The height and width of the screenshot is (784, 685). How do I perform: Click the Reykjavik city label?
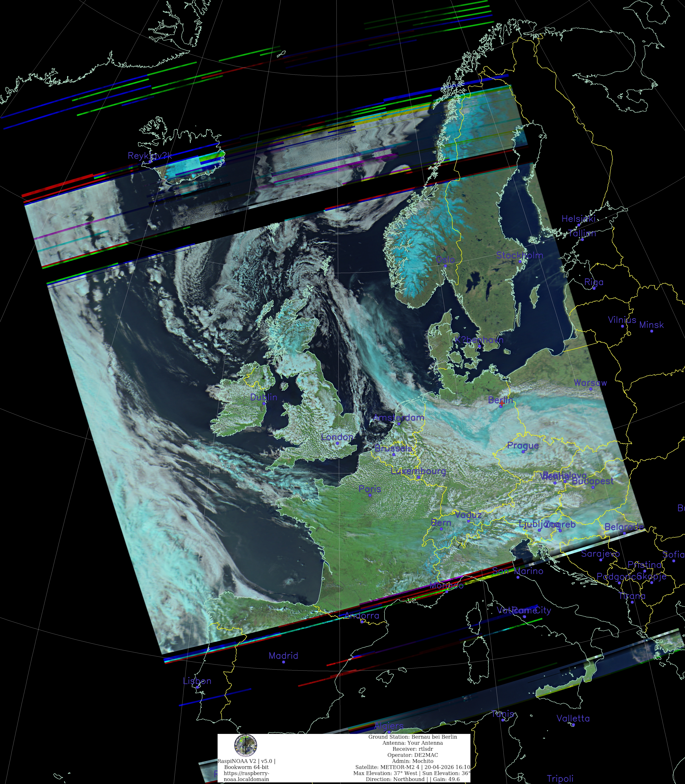click(x=150, y=156)
